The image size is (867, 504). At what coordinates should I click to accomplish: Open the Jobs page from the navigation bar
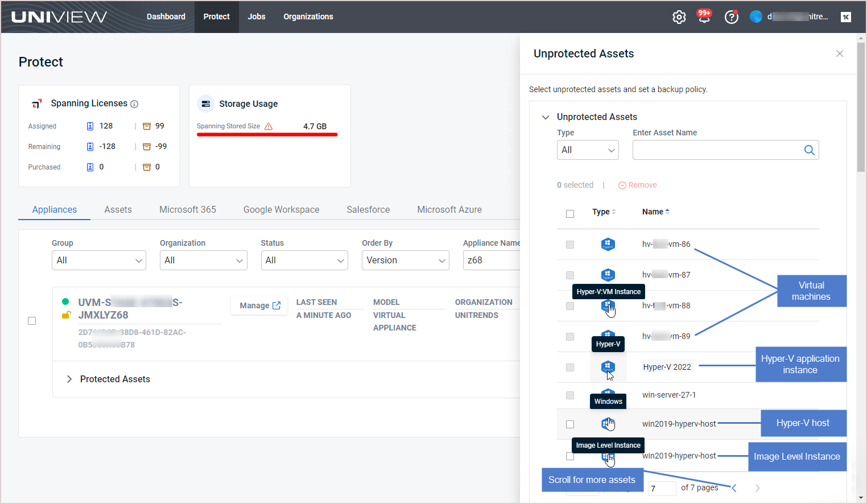click(256, 16)
